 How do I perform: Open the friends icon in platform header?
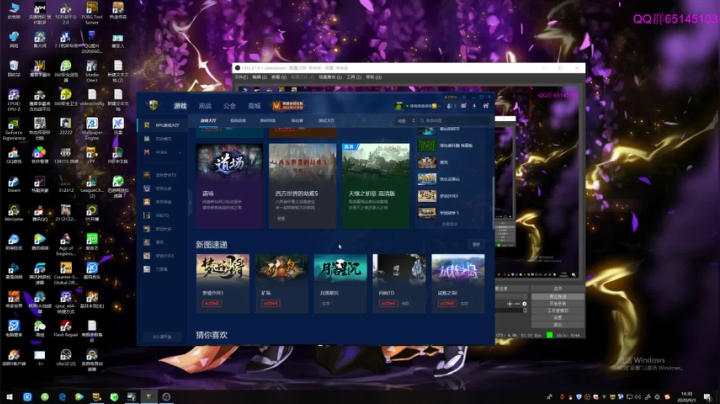449,106
